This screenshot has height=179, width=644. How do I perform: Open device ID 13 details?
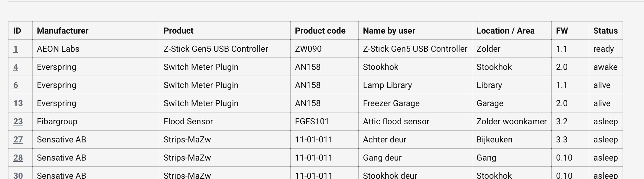point(18,103)
